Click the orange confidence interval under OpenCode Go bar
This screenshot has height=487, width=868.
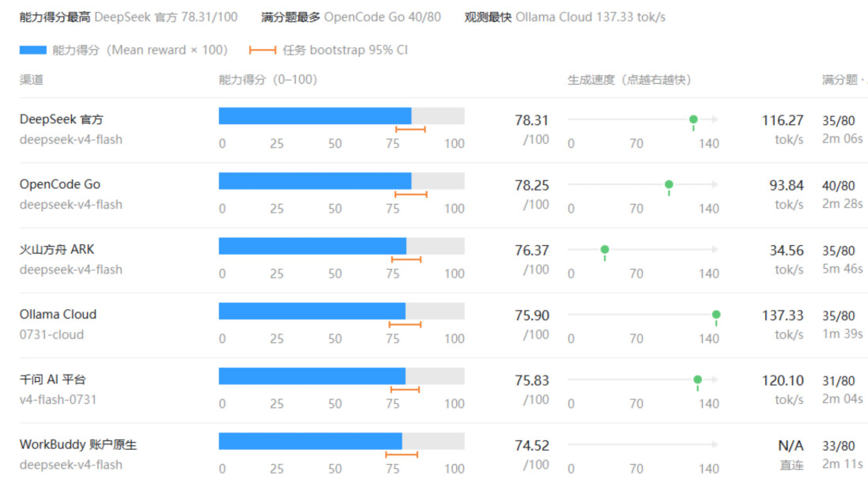(411, 194)
